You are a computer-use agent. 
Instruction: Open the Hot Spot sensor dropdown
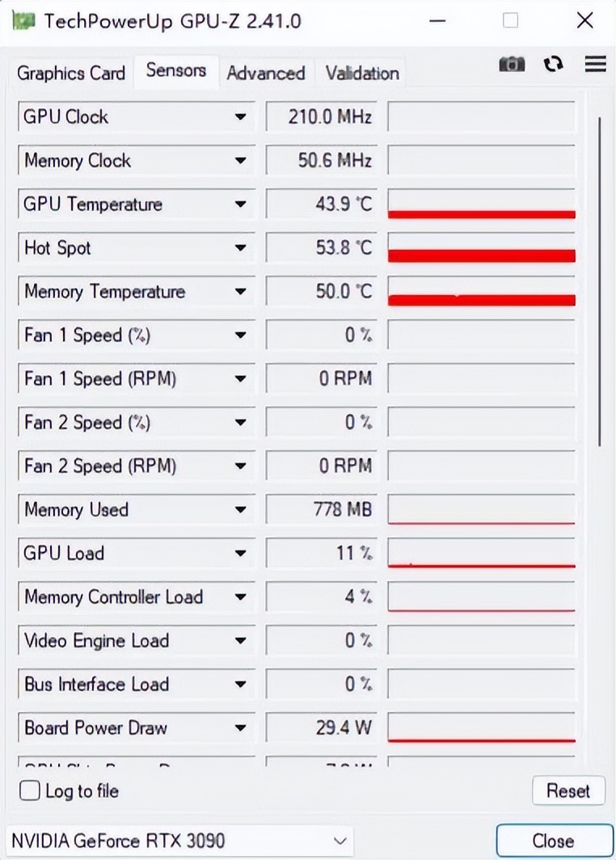[240, 248]
